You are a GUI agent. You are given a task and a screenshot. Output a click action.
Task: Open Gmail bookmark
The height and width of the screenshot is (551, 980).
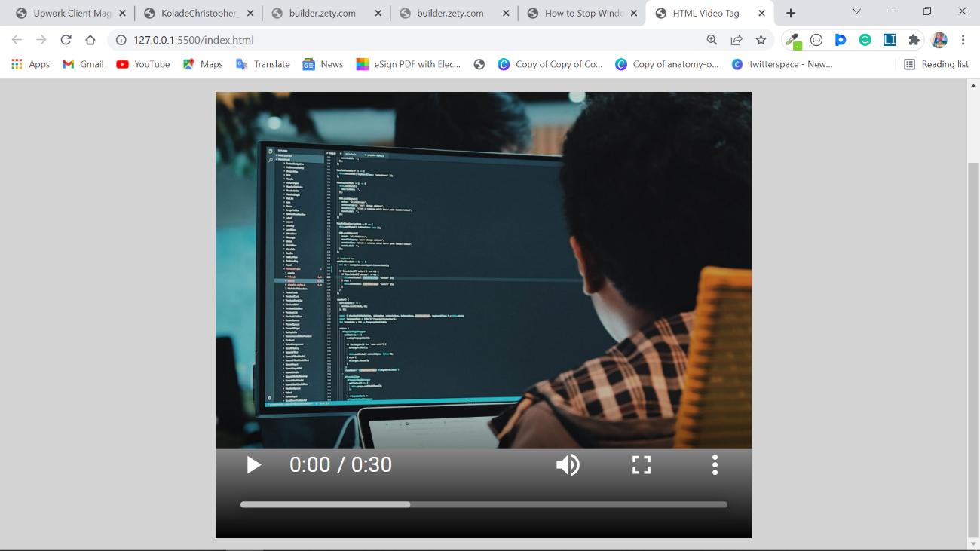[x=84, y=64]
